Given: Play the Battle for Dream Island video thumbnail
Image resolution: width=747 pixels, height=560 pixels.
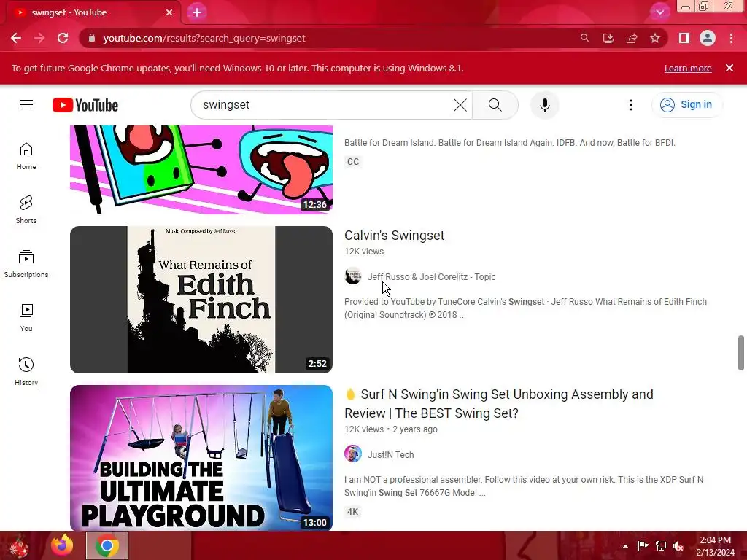Looking at the screenshot, I should (x=201, y=169).
